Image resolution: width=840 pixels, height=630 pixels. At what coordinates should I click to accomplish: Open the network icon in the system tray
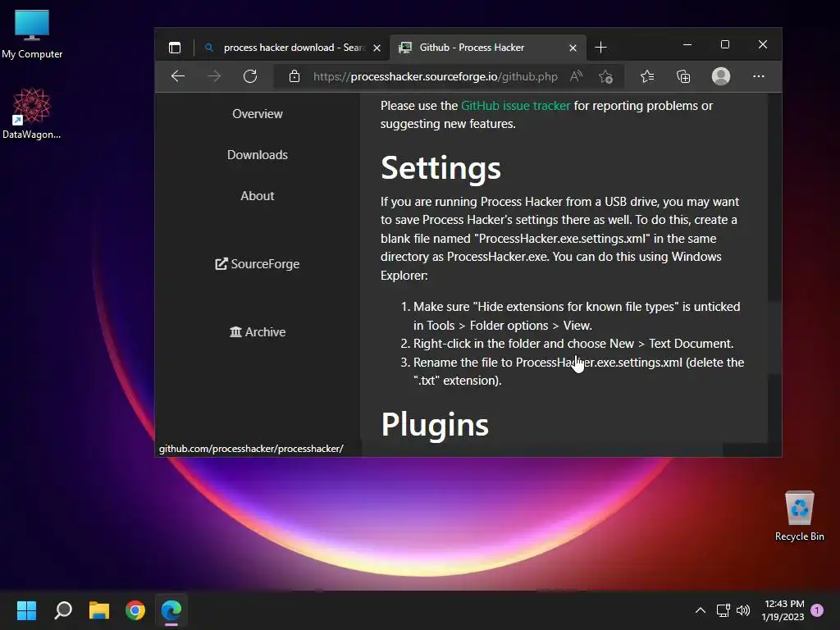pos(724,610)
